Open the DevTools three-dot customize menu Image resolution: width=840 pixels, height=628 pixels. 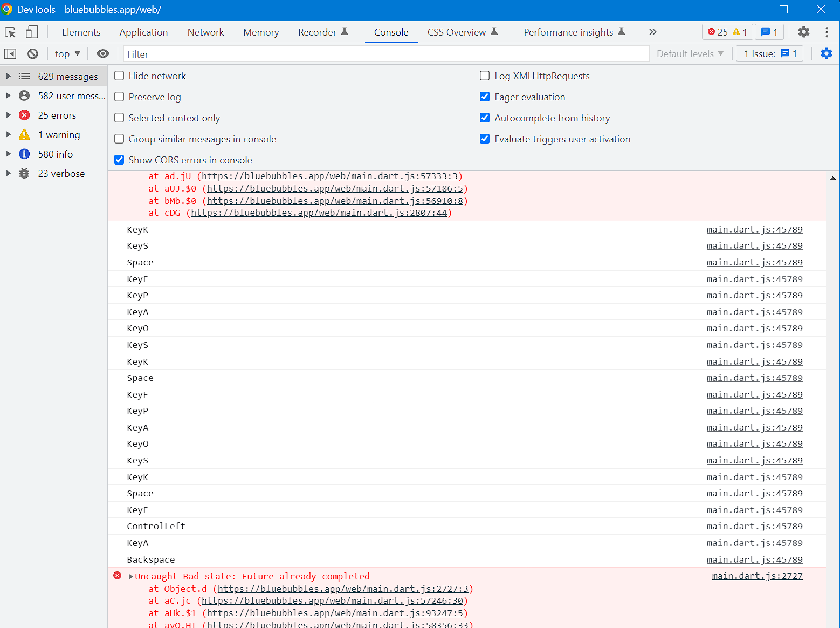[x=827, y=32]
